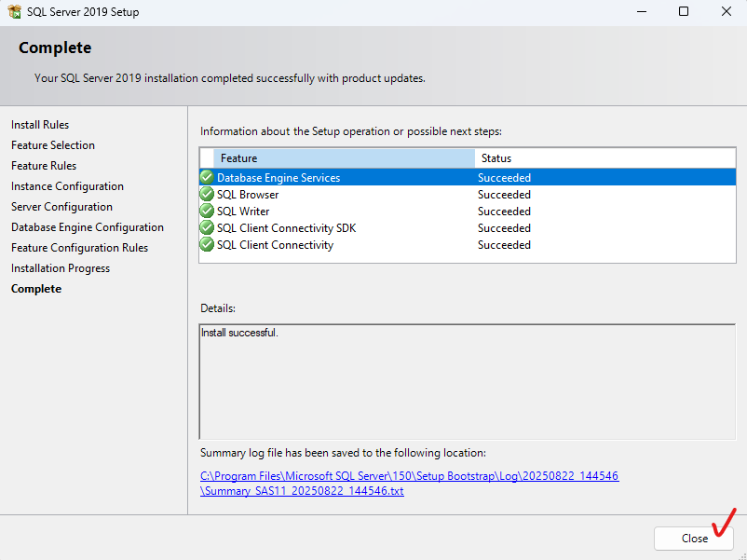Sort by the Status column header
This screenshot has height=560, width=747.
605,157
